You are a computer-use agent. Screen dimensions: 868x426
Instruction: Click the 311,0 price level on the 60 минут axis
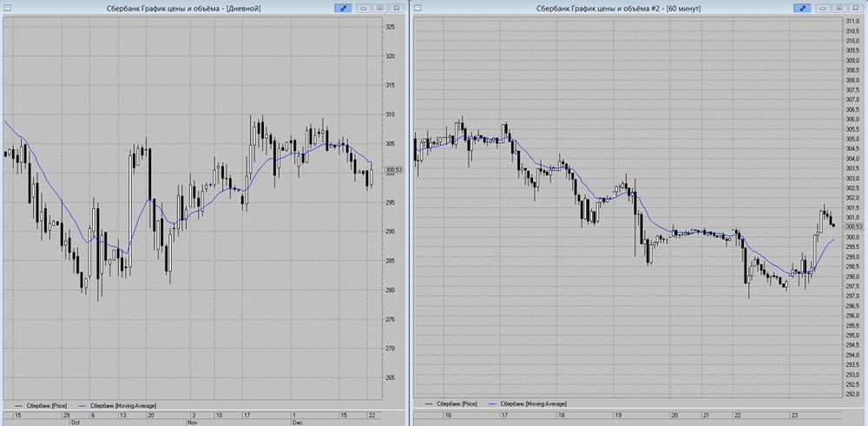[x=852, y=21]
